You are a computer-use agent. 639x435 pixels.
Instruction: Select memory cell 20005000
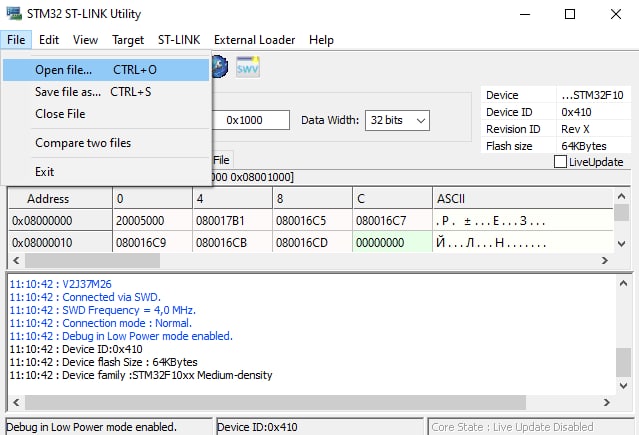coord(152,221)
